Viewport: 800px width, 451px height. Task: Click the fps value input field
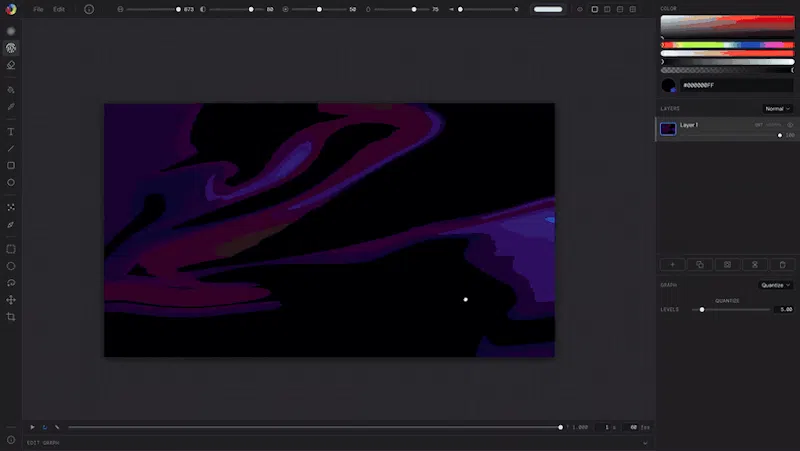[x=631, y=427]
